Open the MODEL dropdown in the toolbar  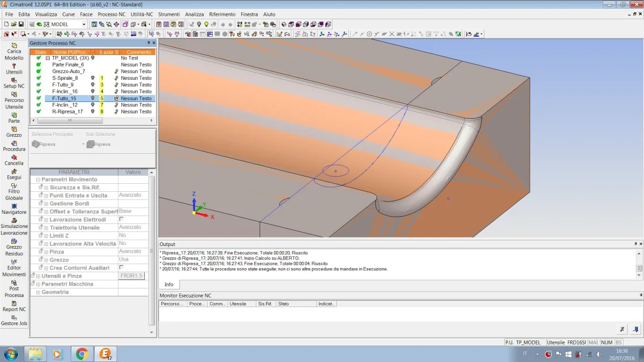84,24
